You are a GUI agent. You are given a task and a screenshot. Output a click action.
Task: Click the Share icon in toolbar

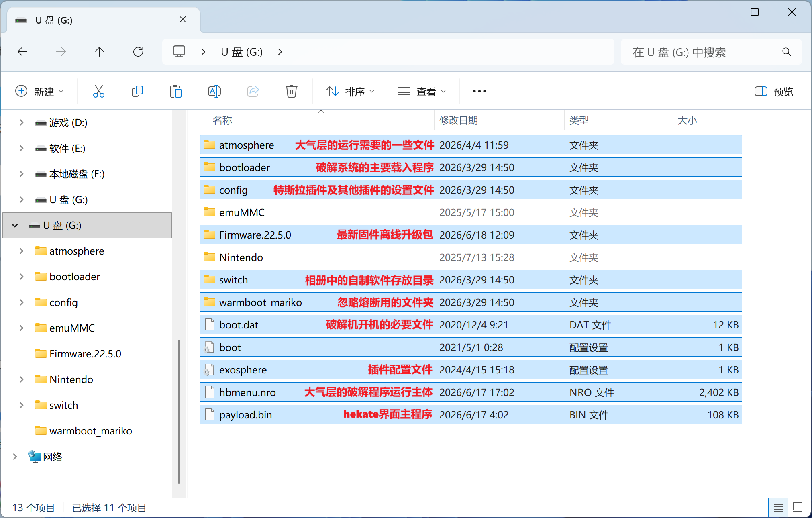[253, 92]
